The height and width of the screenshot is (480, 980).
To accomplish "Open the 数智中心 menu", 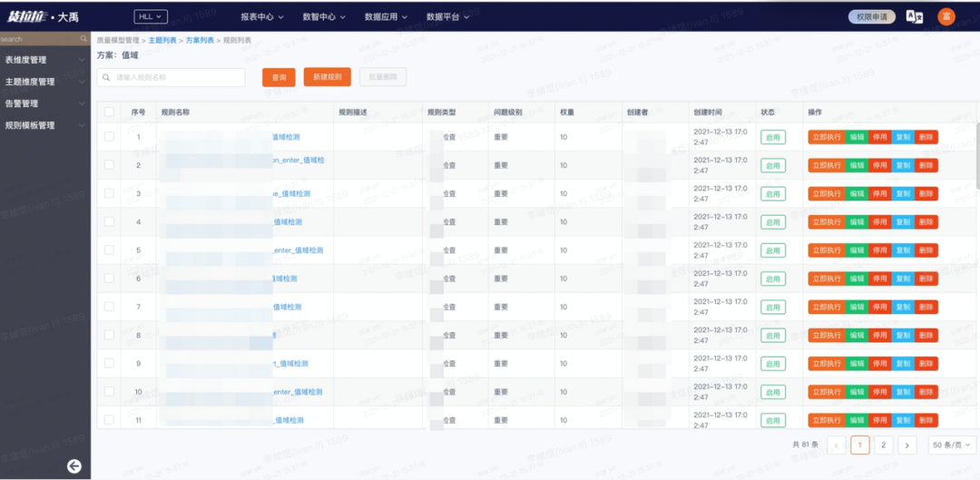I will tap(324, 17).
